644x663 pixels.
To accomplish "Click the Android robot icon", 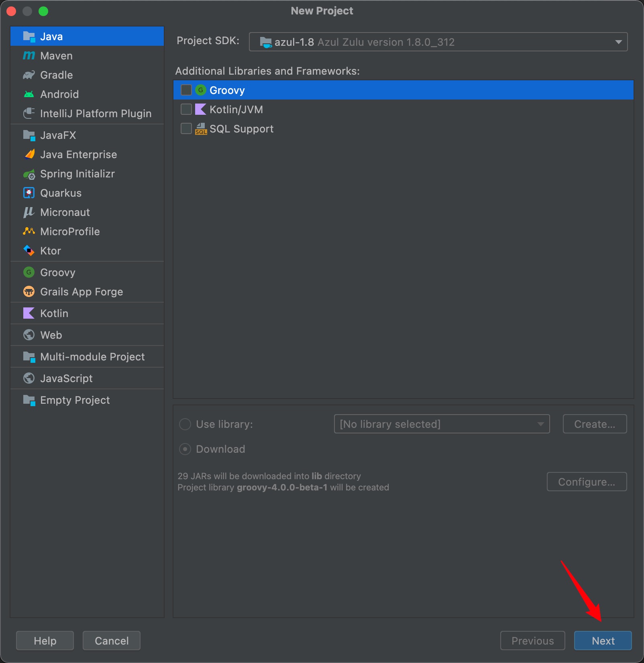I will 29,94.
